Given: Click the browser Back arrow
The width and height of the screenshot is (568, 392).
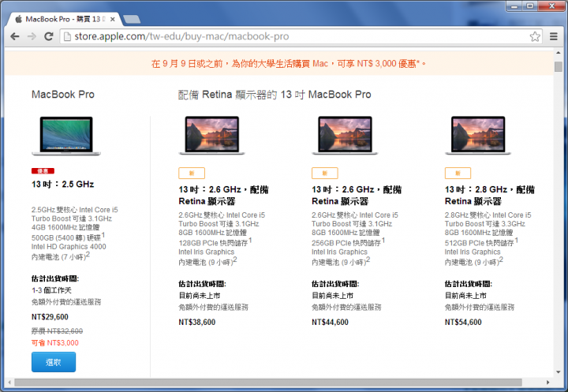Looking at the screenshot, I should coord(15,36).
